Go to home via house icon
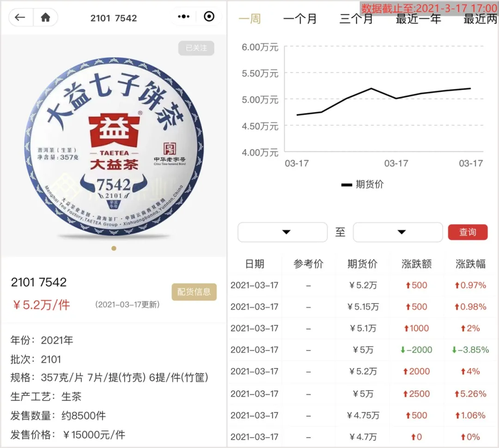The height and width of the screenshot is (448, 499). pos(45,17)
